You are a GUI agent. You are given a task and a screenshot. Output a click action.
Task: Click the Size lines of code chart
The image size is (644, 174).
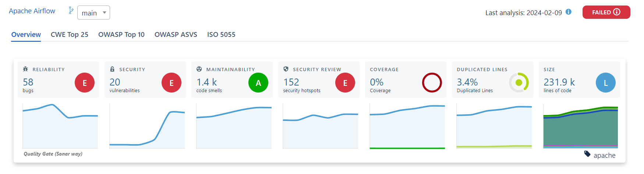point(581,126)
